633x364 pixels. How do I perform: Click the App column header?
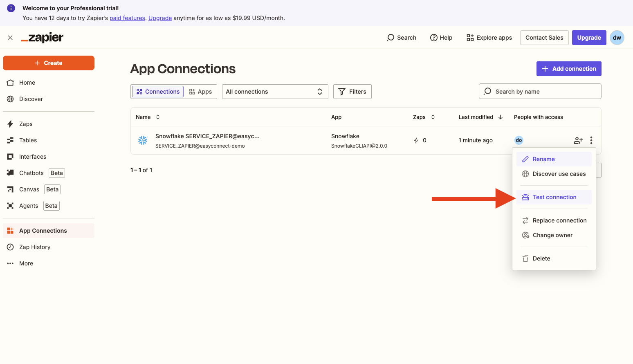pyautogui.click(x=336, y=117)
